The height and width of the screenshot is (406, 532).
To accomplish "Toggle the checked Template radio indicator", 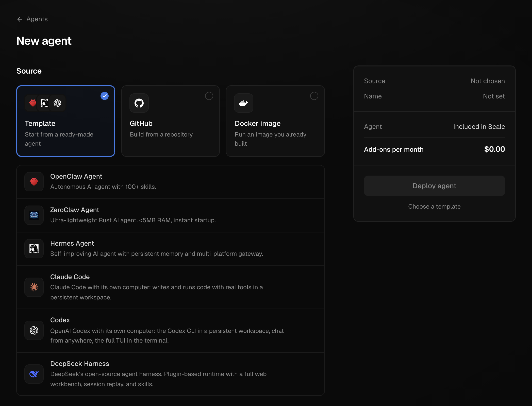I will pyautogui.click(x=105, y=96).
